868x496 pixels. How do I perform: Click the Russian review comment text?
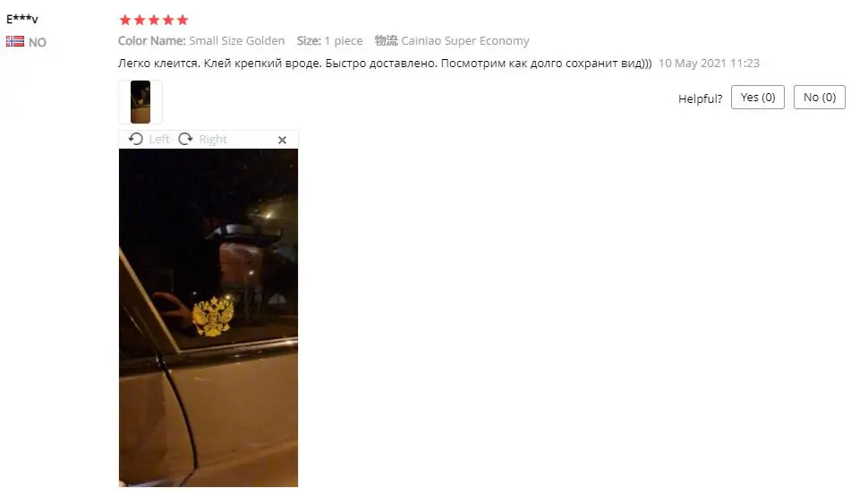pos(385,63)
